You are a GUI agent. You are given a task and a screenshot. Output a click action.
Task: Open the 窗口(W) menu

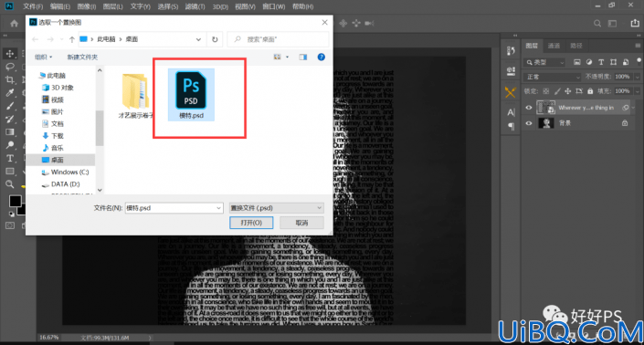[x=274, y=6]
